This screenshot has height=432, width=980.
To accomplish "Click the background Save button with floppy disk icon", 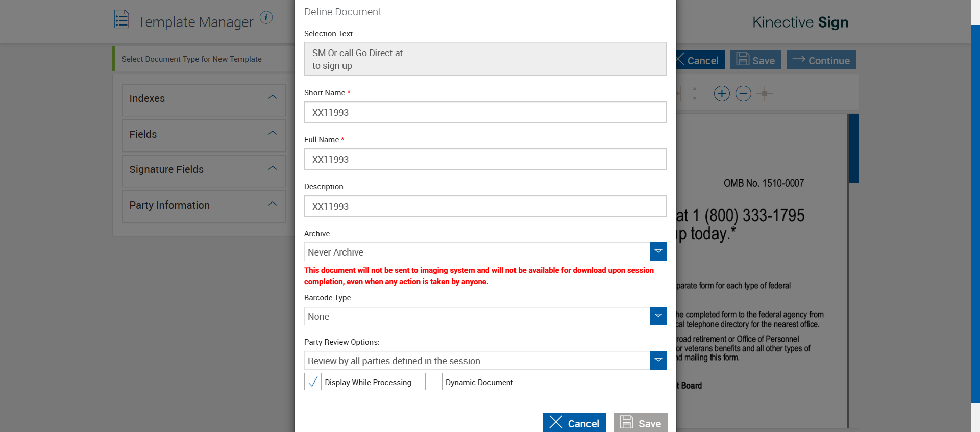I will (755, 60).
